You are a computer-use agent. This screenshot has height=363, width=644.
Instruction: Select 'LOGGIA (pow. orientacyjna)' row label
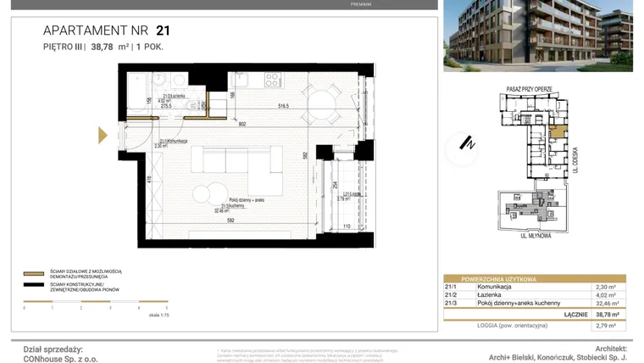click(x=512, y=325)
